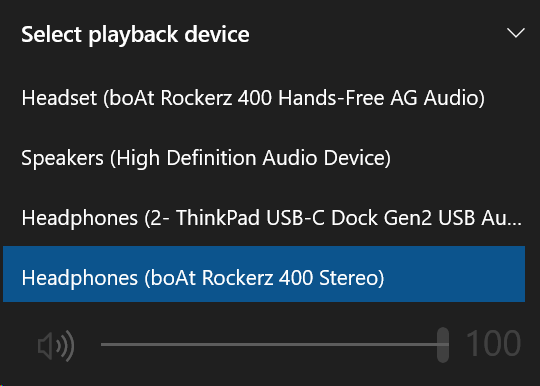
Task: Pick the High Definition Audio speakers output
Action: (x=264, y=158)
